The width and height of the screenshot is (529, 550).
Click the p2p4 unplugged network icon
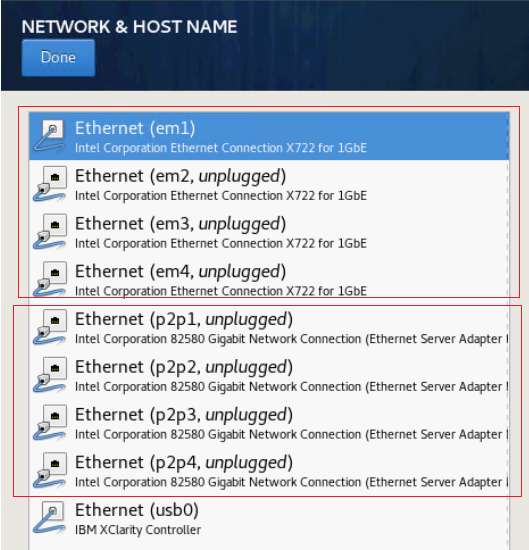tap(49, 470)
